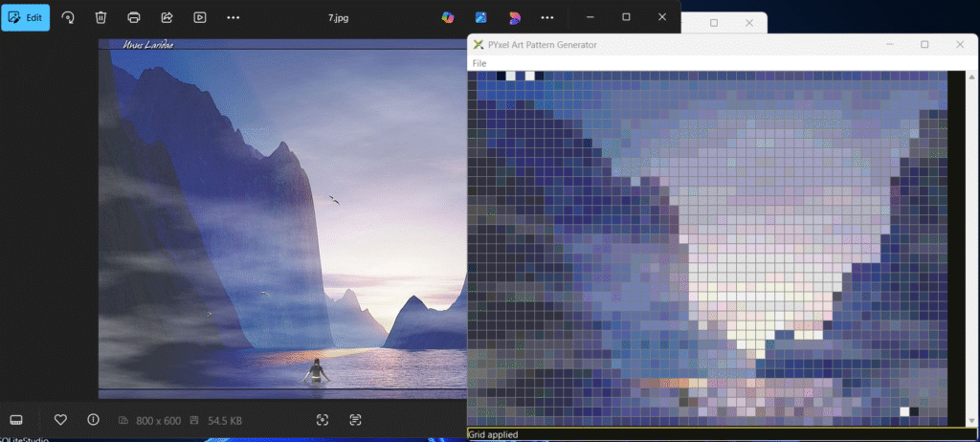The image size is (980, 442).
Task: Toggle the filmstrip view icon
Action: point(16,419)
